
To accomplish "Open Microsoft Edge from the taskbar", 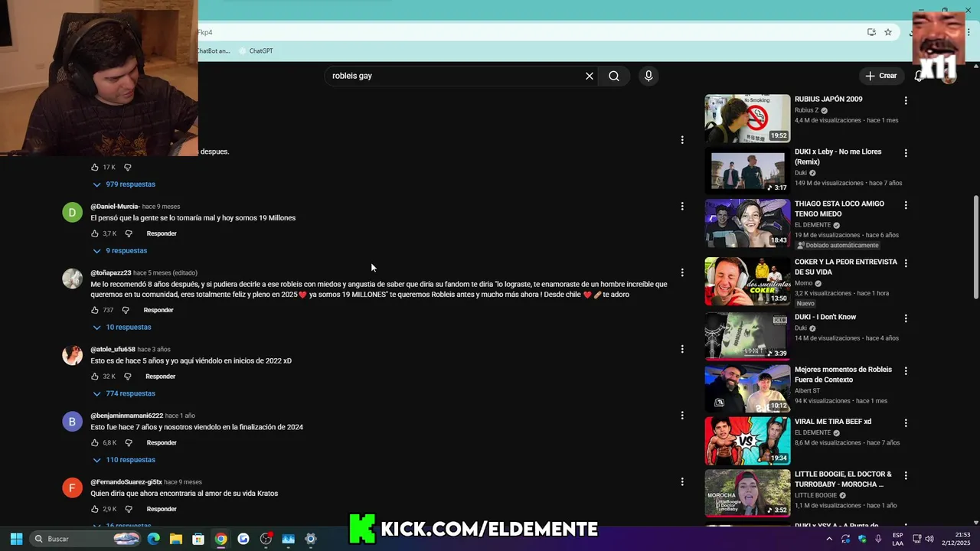I will (x=154, y=539).
